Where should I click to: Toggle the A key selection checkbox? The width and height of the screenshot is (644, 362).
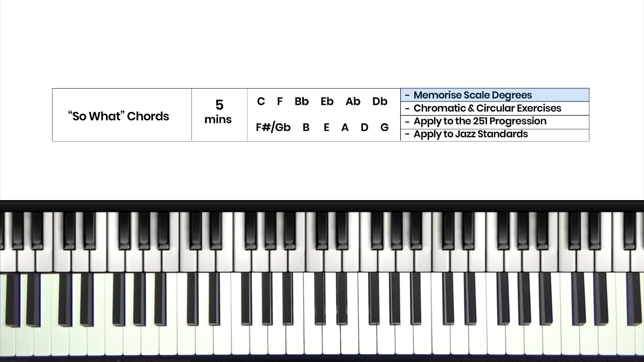[x=344, y=127]
